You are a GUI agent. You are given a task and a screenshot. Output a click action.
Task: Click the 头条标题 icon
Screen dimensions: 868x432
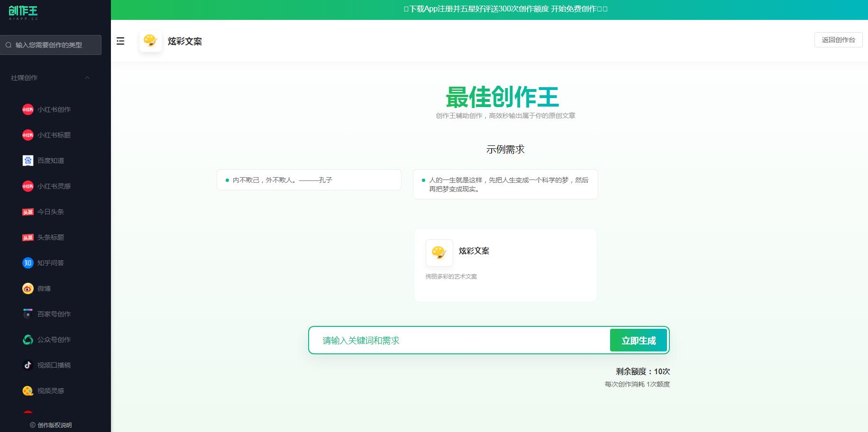coord(28,237)
